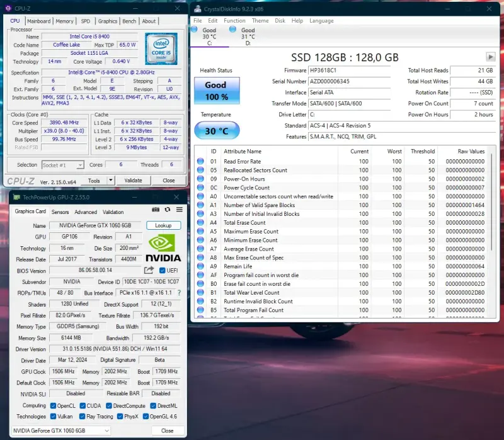Image resolution: width=504 pixels, height=440 pixels.
Task: Toggle the UEFI checkbox in GPU-Z
Action: [x=163, y=271]
